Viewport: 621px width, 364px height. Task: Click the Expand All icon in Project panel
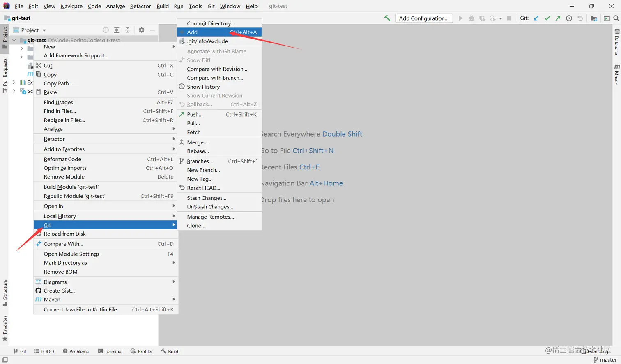pyautogui.click(x=117, y=30)
